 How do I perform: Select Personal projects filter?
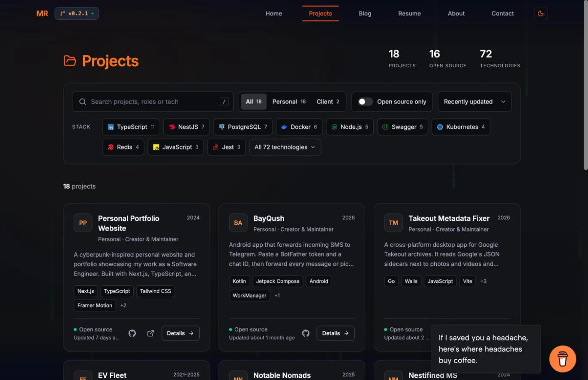click(x=289, y=102)
